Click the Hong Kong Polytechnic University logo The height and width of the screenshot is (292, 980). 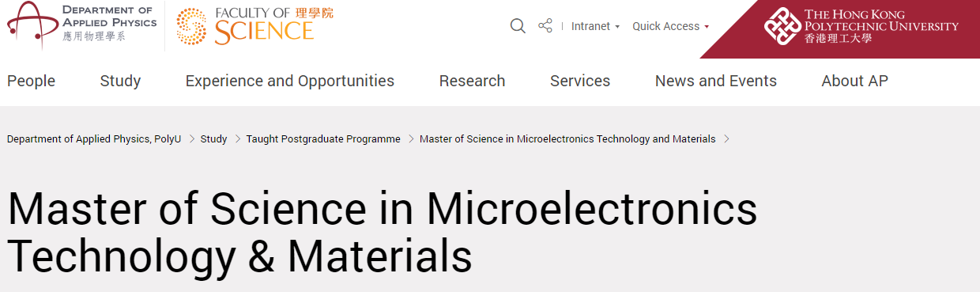coord(861,26)
